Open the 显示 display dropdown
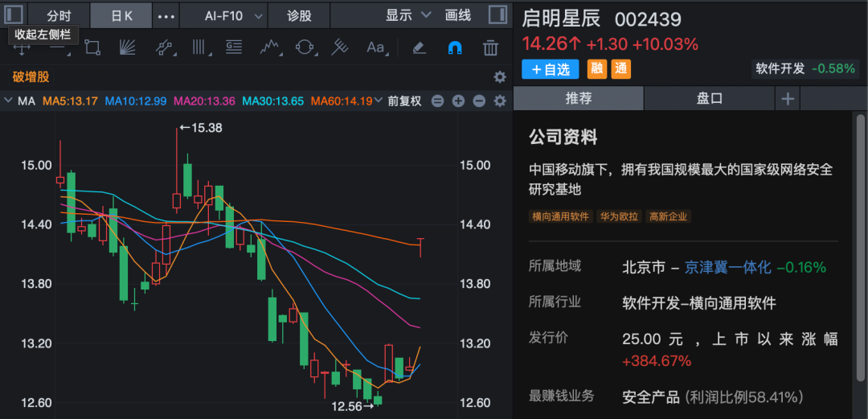This screenshot has width=868, height=419. (408, 15)
